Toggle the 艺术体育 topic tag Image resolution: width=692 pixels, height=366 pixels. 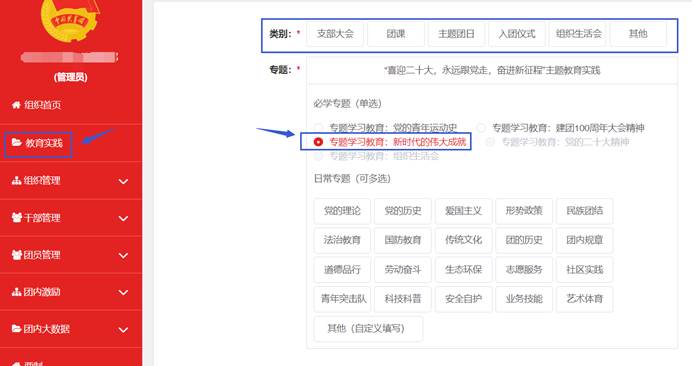[585, 299]
